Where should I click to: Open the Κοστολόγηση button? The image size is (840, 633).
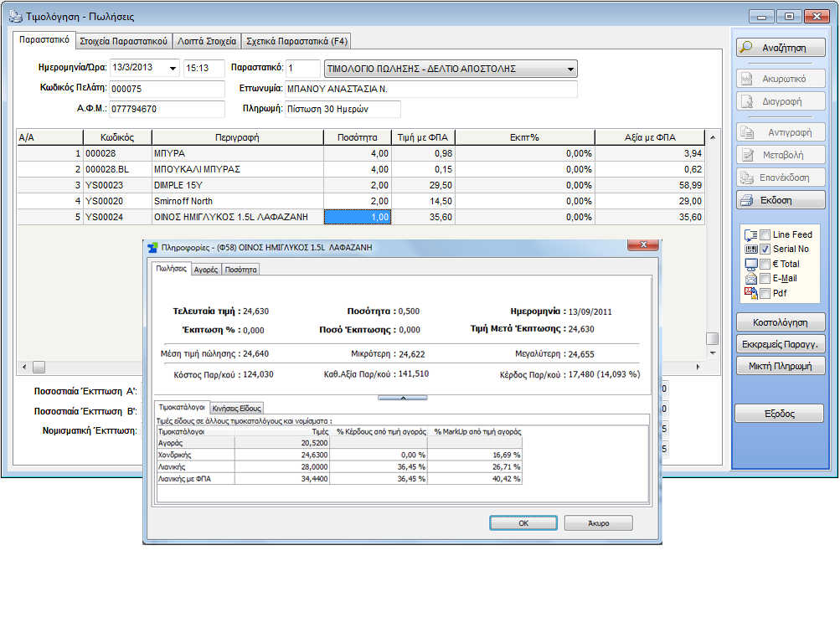(780, 322)
